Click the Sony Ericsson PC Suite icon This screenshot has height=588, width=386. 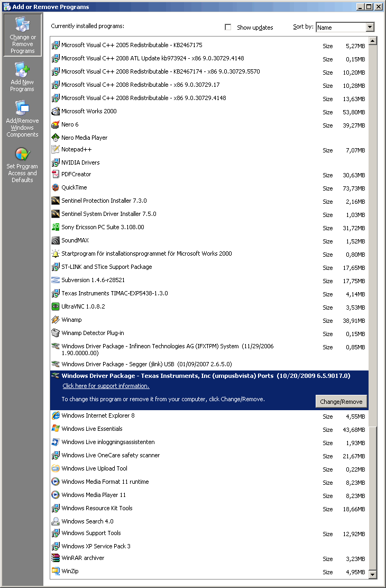coord(56,227)
